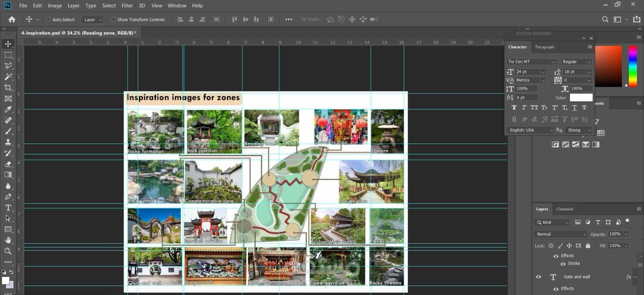Open the Strong anti-aliasing dropdown
Image resolution: width=644 pixels, height=295 pixels.
[579, 130]
